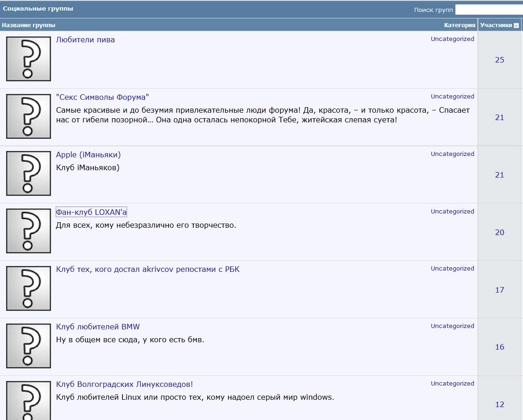Screen dimensions: 523x420
Task: Sort groups by Название группы column
Action: [29, 25]
